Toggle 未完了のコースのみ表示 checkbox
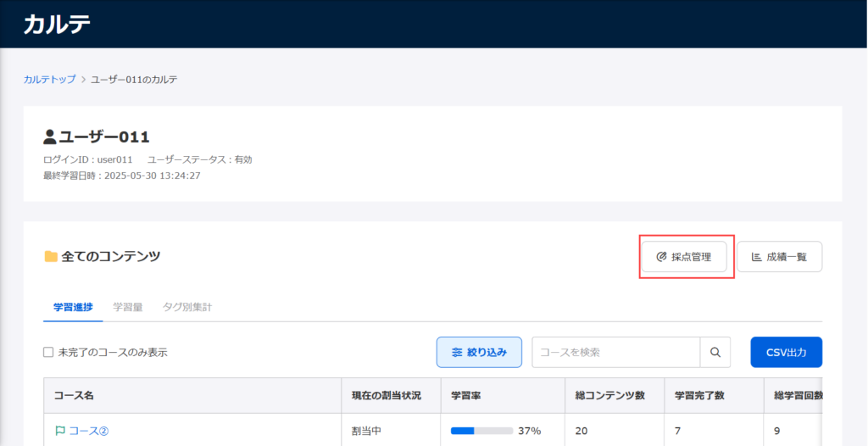 coord(48,353)
